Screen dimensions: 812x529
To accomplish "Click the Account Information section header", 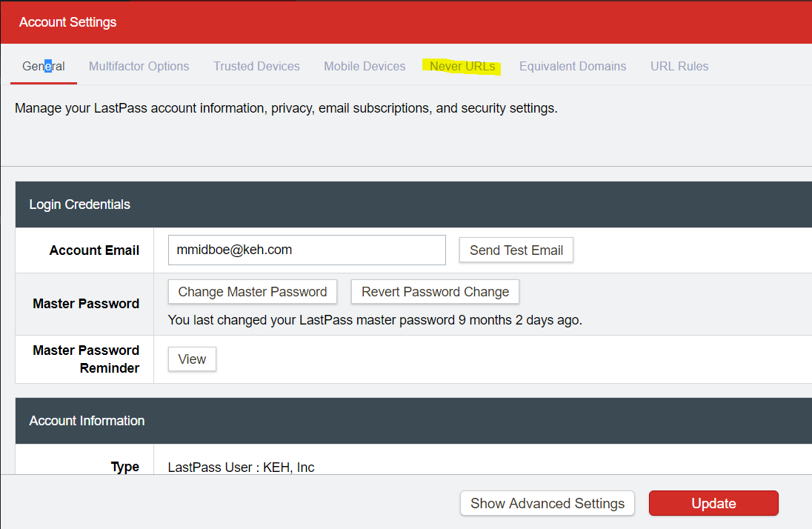I will (413, 421).
